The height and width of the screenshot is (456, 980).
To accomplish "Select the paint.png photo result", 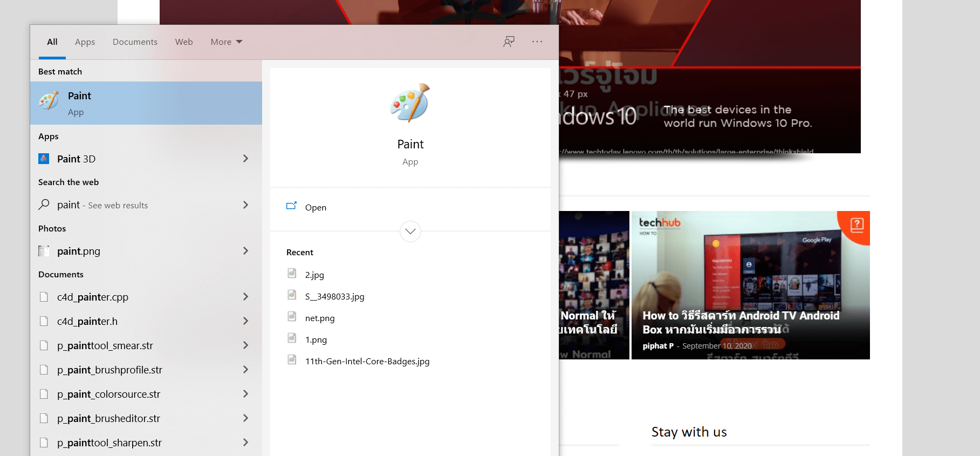I will [x=146, y=251].
